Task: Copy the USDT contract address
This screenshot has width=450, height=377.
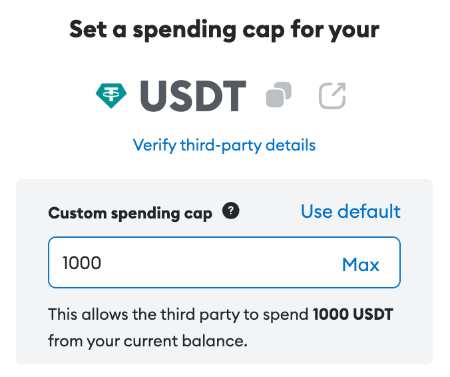Action: click(x=279, y=95)
